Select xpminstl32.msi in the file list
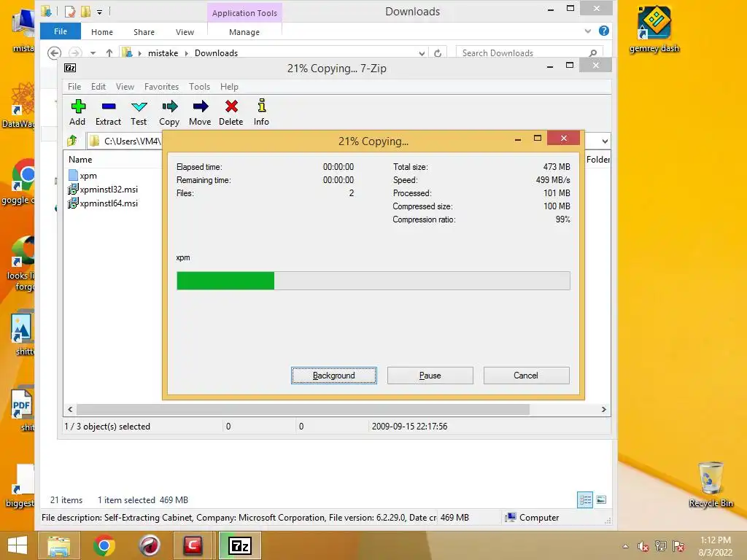The image size is (747, 560). click(103, 190)
